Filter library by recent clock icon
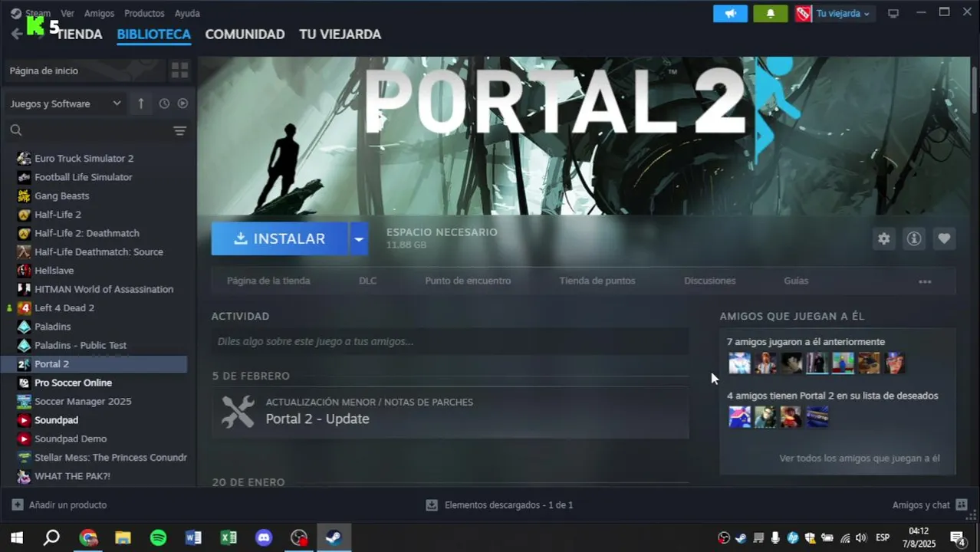This screenshot has height=552, width=980. pyautogui.click(x=164, y=103)
